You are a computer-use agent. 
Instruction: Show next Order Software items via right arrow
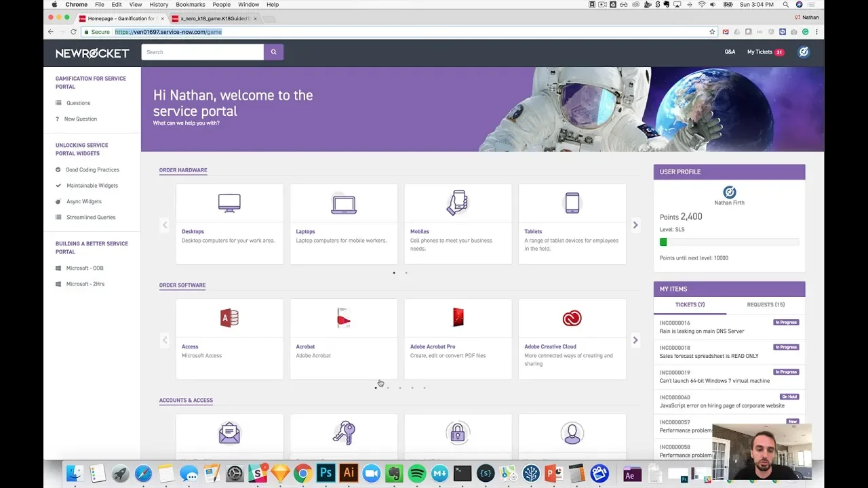(635, 340)
